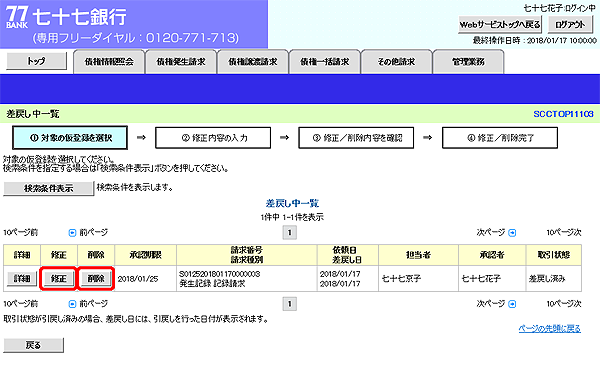Click the 差戻し中一覧 page title in green bar
The height and width of the screenshot is (365, 600).
[x=33, y=114]
